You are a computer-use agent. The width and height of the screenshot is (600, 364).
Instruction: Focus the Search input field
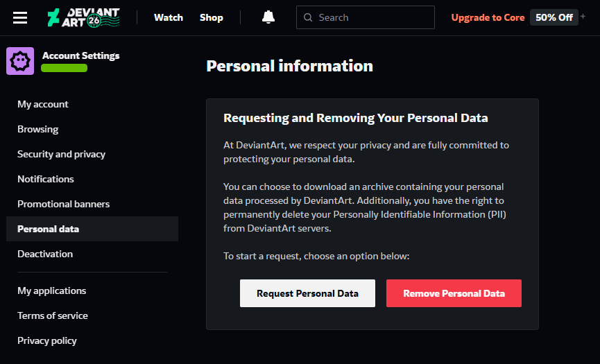tap(366, 17)
